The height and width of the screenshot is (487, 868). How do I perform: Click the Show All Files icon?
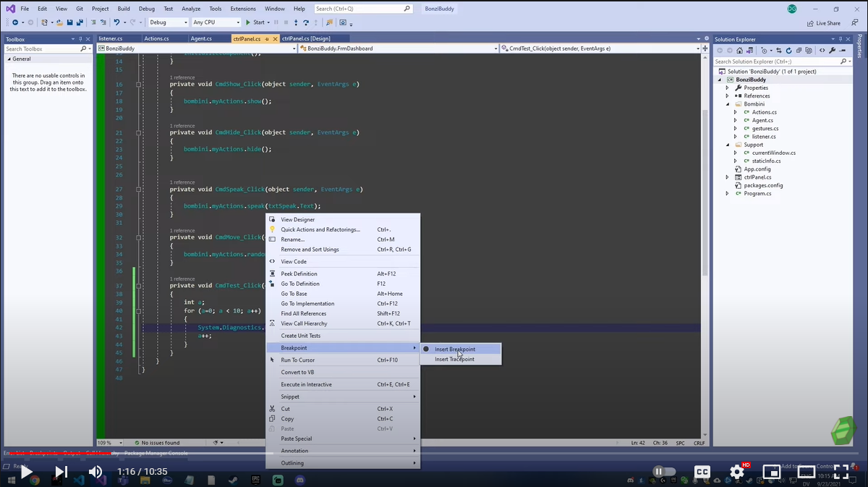point(809,51)
